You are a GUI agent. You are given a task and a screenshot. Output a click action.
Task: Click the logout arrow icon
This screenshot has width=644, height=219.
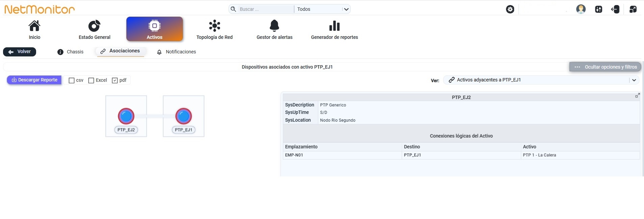615,9
